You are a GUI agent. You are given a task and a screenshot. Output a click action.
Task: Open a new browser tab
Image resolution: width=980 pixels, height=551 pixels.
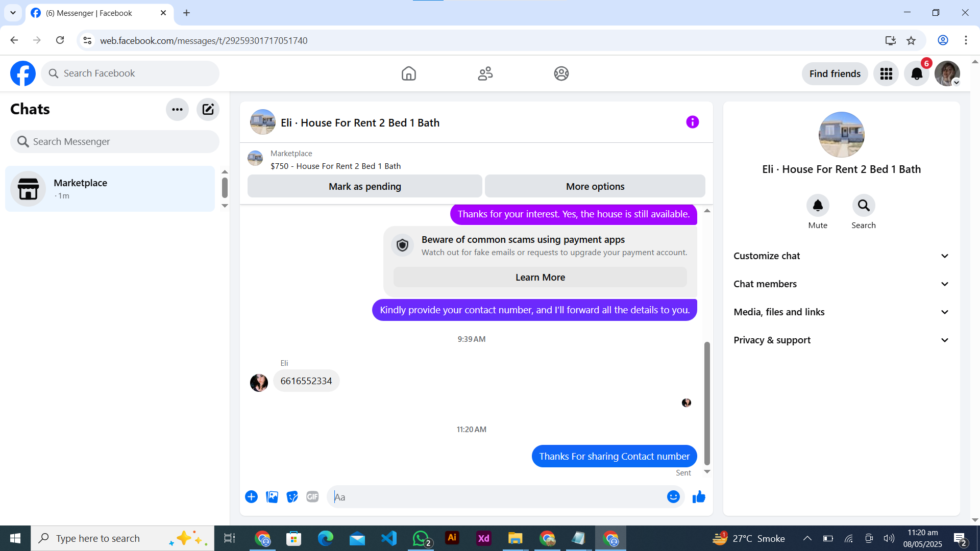click(x=187, y=13)
